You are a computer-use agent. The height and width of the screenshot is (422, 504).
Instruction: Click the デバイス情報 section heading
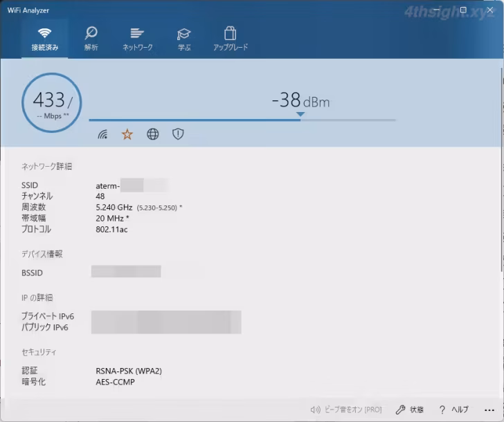point(42,254)
